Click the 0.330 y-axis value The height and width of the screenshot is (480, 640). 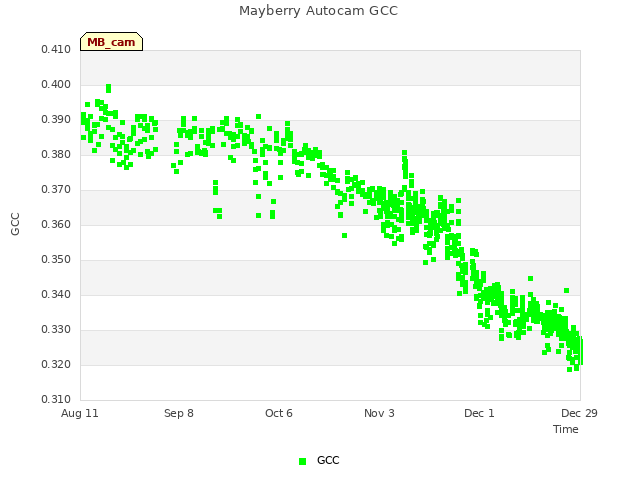(56, 330)
